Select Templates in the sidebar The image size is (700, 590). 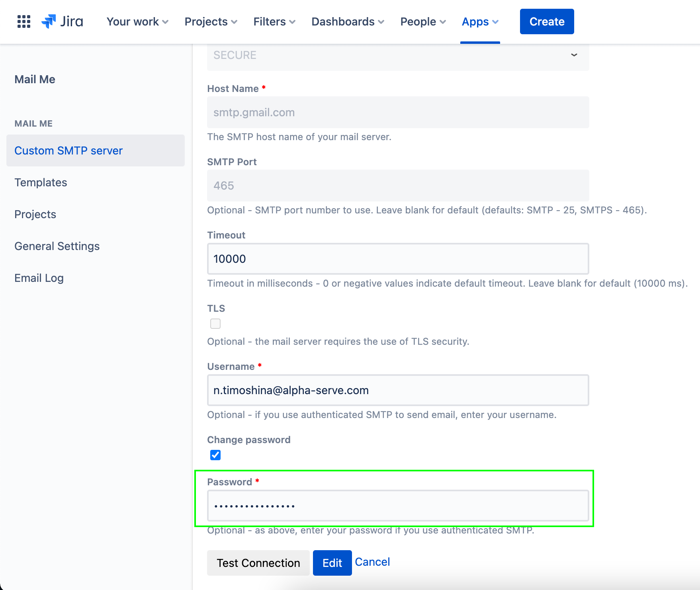point(41,182)
